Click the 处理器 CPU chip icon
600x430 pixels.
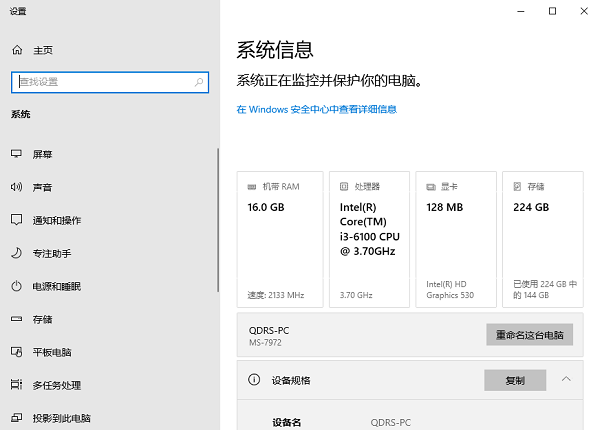pyautogui.click(x=344, y=187)
